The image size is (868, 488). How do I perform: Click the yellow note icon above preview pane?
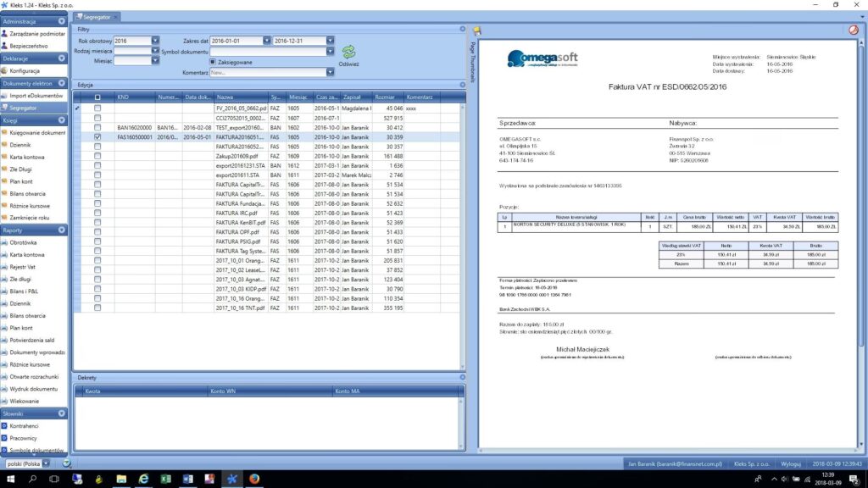pyautogui.click(x=477, y=31)
